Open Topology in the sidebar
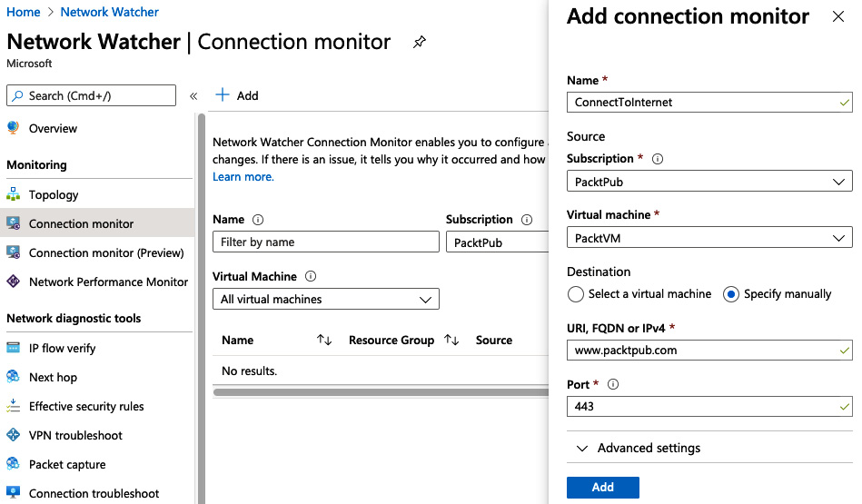 [54, 195]
